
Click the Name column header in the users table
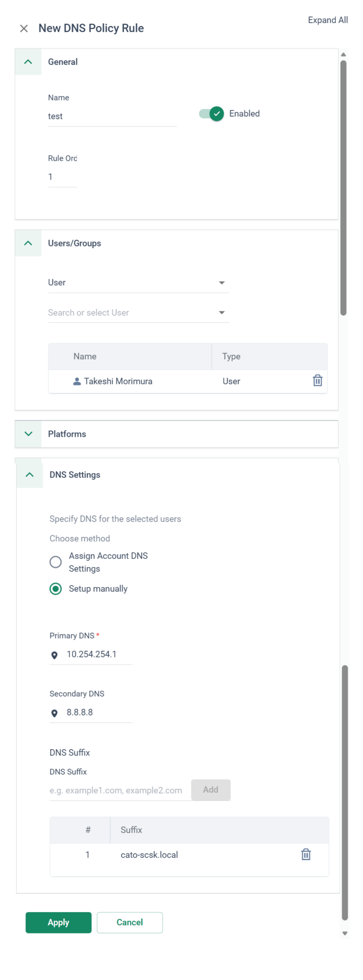[x=85, y=356]
